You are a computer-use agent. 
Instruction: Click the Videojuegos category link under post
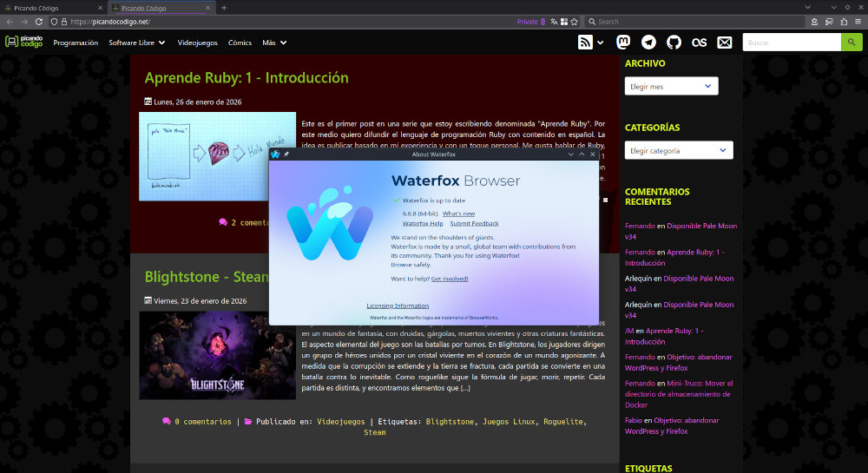341,422
